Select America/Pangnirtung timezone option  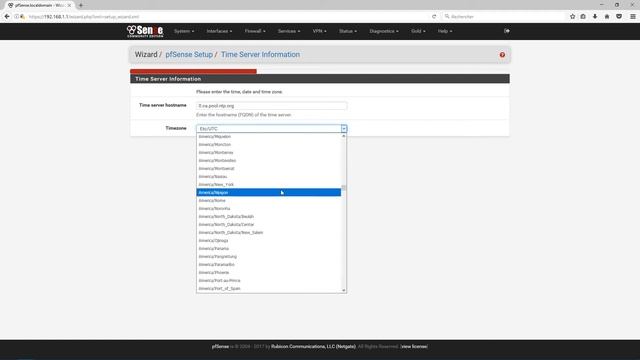[269, 256]
